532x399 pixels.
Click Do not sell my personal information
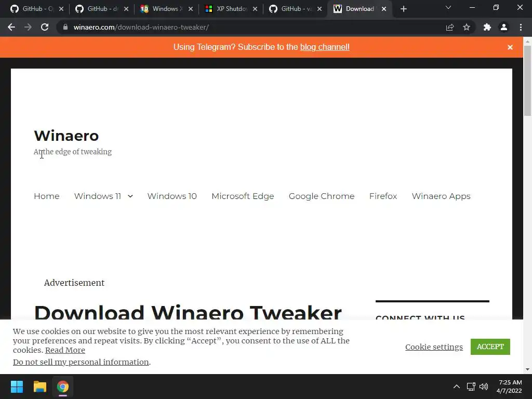click(x=81, y=362)
